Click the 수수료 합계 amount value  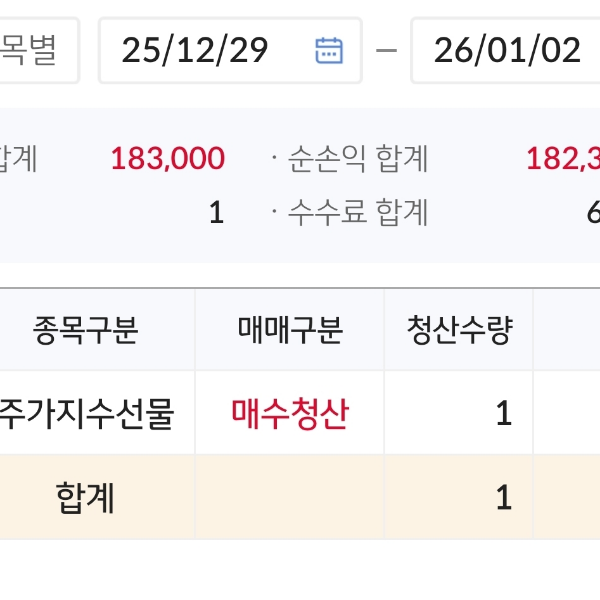point(592,212)
